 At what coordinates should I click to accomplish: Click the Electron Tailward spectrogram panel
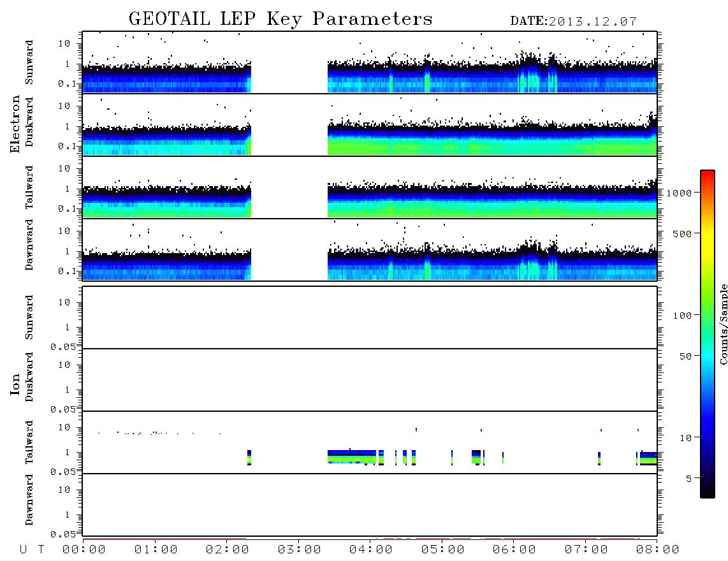point(370,187)
